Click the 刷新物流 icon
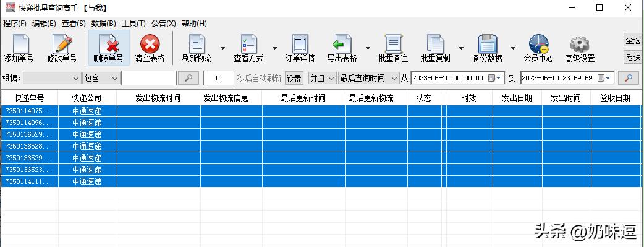This screenshot has width=644, height=247. pyautogui.click(x=197, y=43)
